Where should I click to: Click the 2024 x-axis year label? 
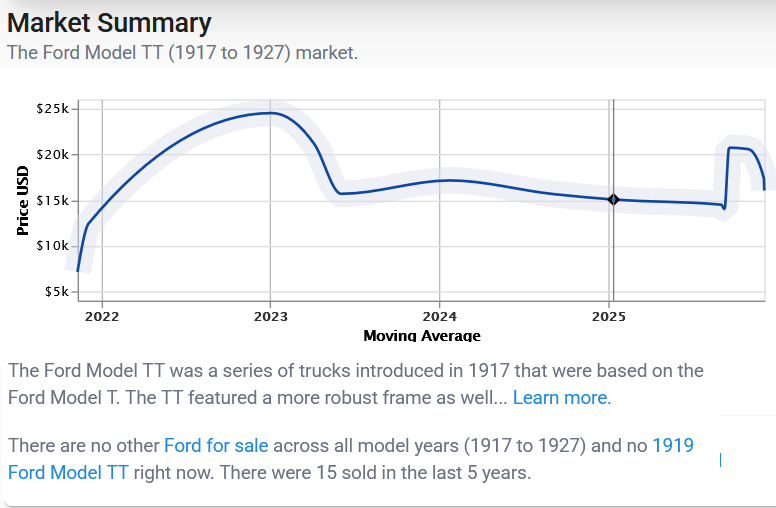pos(440,317)
